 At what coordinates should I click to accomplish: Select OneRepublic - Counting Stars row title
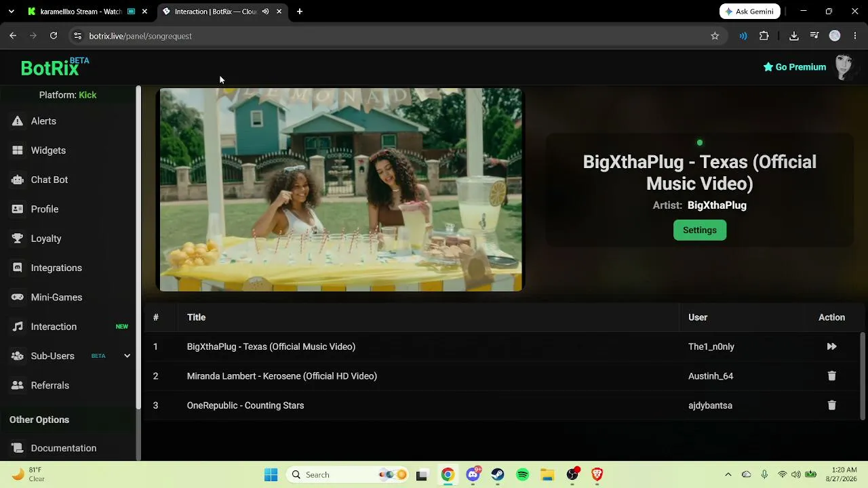click(245, 405)
